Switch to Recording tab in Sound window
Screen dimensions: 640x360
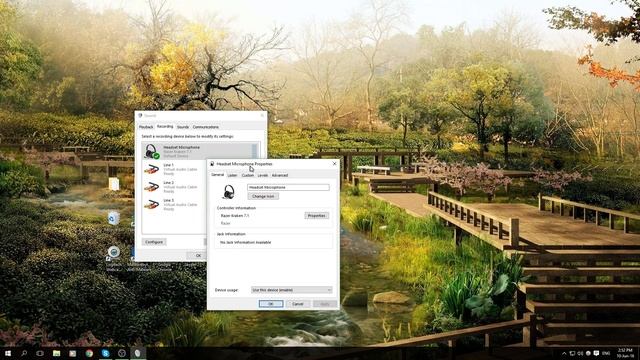tap(165, 127)
